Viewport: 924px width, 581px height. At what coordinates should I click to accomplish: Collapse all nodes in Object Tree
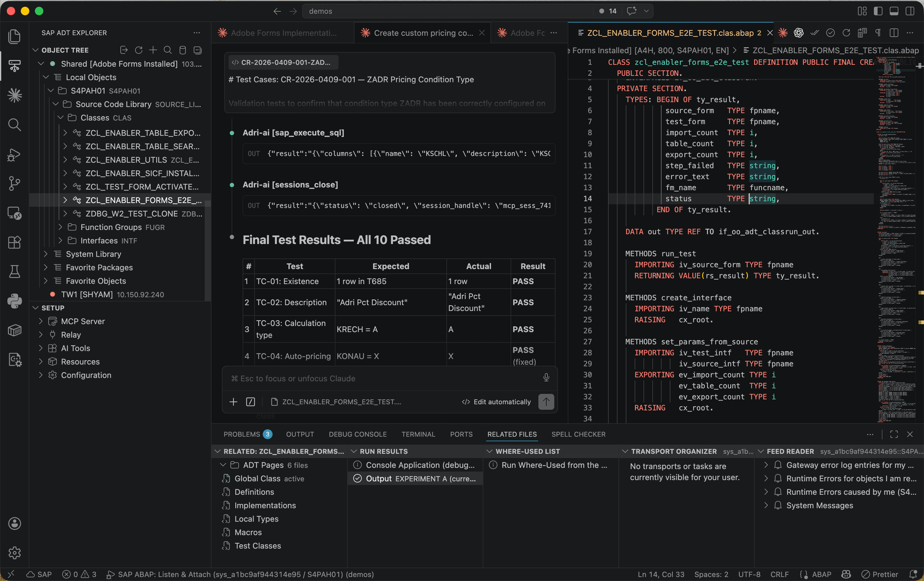click(x=197, y=50)
